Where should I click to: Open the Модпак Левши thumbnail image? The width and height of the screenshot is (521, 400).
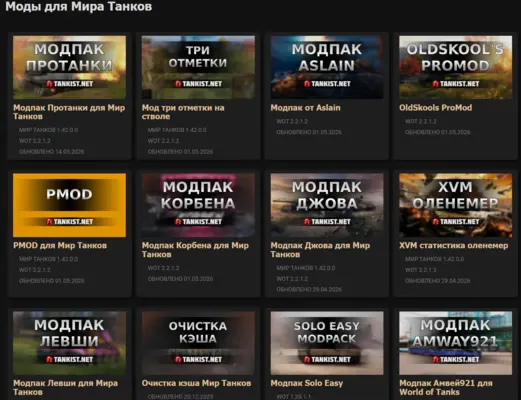pos(69,343)
